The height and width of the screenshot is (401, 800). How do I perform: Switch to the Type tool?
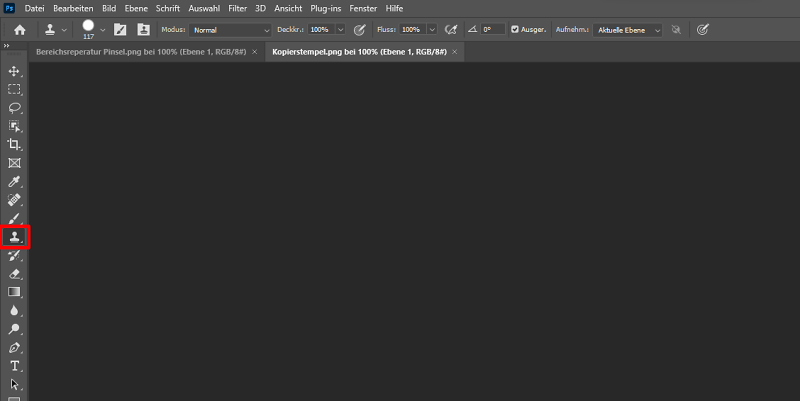click(15, 365)
